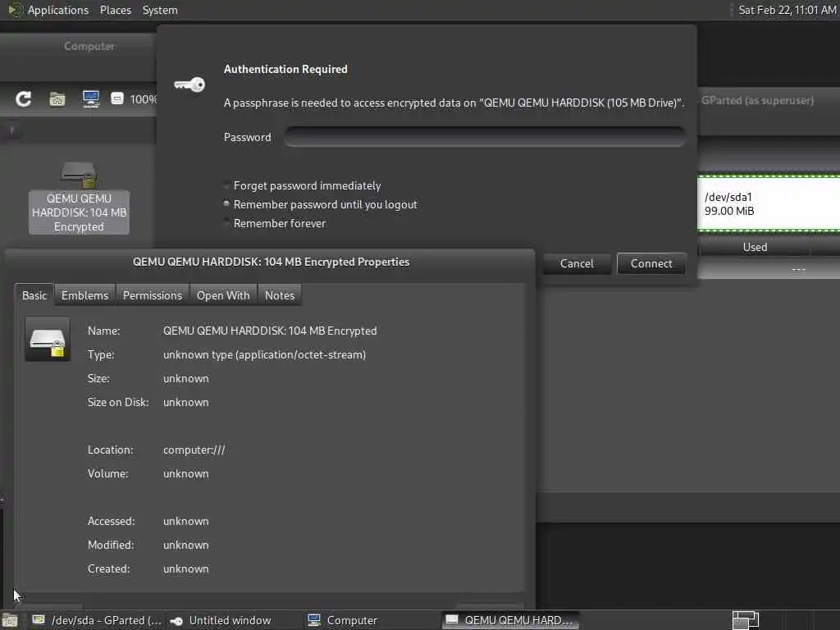Click show desktop icon in bottom panel

(10, 620)
